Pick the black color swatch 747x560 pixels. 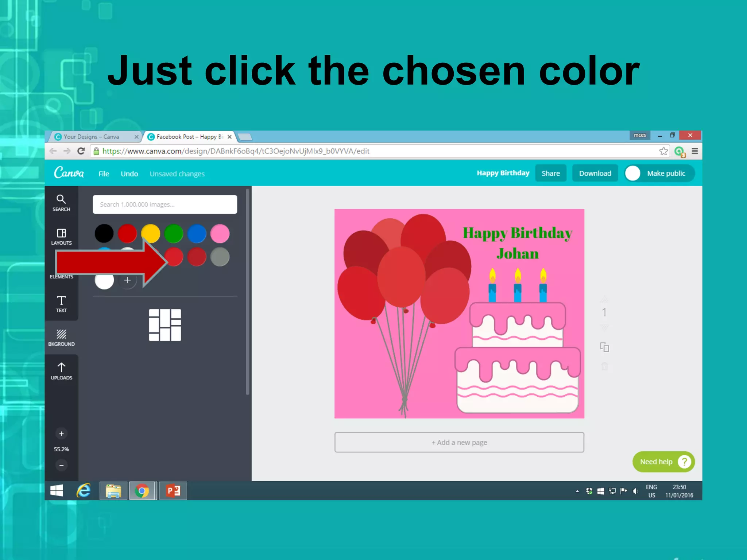tap(104, 233)
